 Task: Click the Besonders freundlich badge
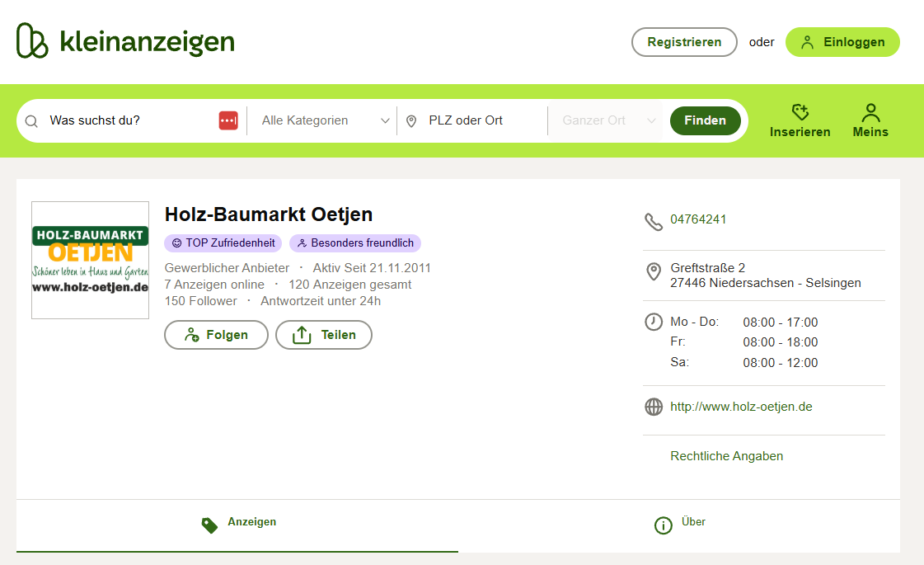[355, 242]
